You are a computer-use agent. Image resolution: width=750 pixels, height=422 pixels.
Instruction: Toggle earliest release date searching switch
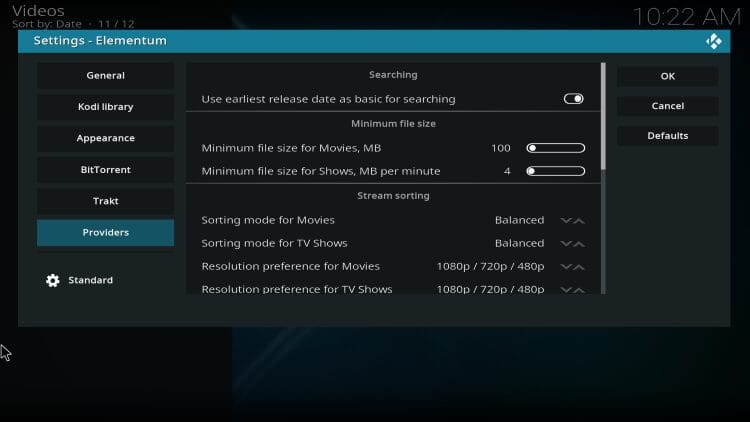tap(574, 99)
